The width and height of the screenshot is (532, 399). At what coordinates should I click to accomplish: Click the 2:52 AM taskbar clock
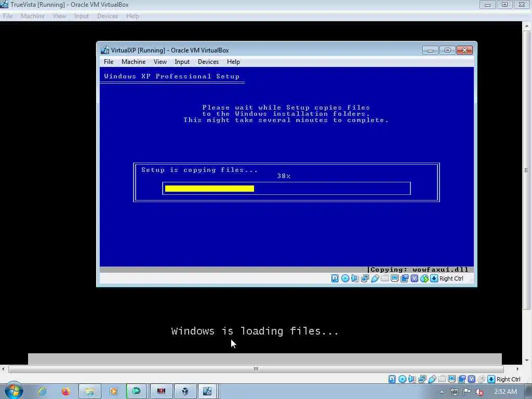[506, 392]
